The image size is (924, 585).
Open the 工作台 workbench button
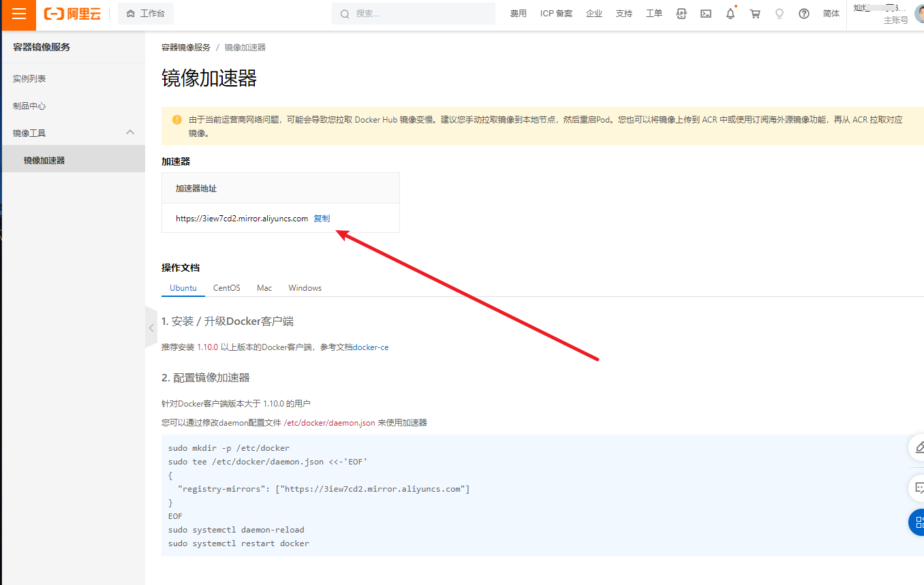[146, 14]
